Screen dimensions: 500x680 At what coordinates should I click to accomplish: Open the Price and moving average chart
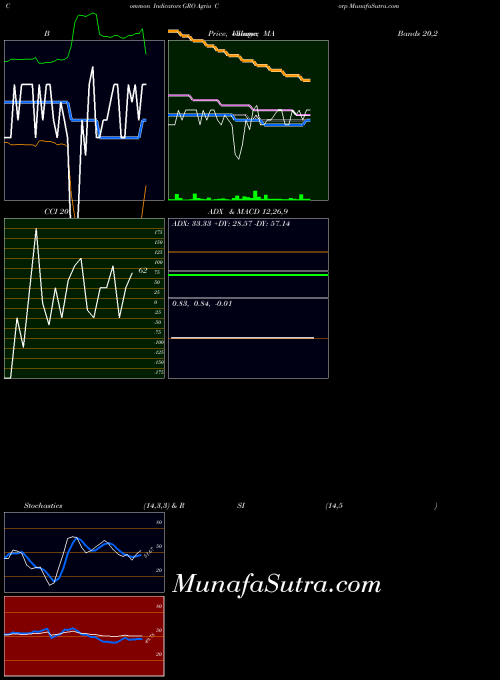248,121
